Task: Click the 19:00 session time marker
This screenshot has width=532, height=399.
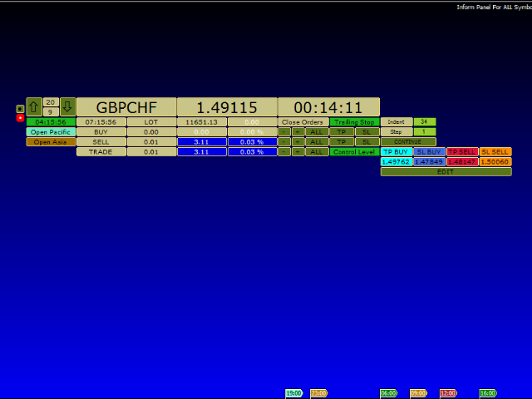Action: coord(293,393)
